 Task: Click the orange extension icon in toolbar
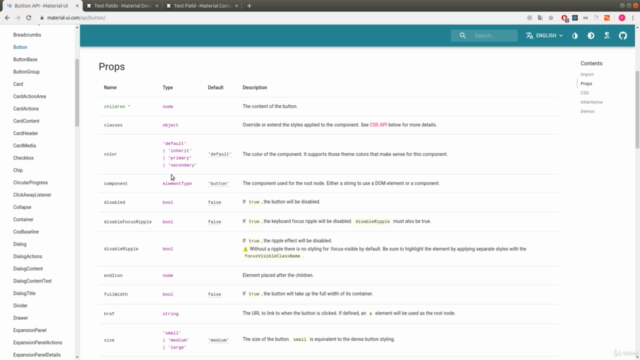tap(607, 18)
